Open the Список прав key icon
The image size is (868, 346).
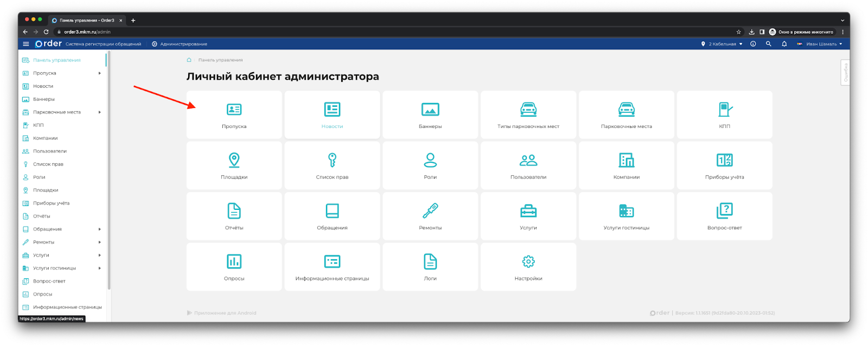click(x=332, y=161)
